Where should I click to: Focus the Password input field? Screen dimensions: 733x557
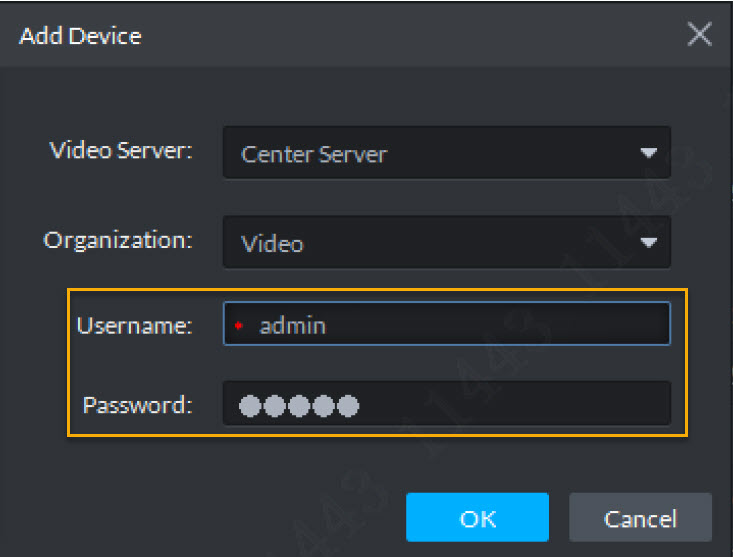(x=446, y=405)
